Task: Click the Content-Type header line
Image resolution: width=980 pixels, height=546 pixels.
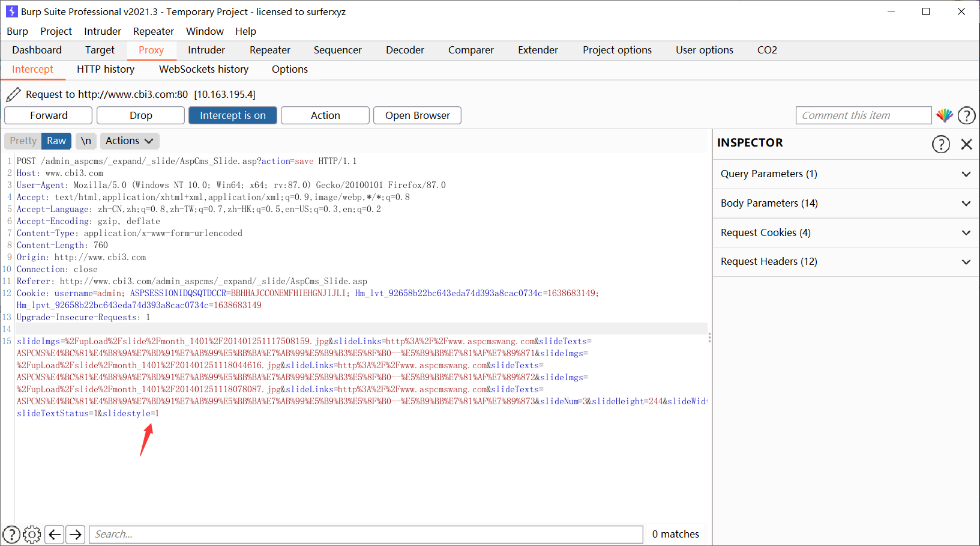Action: pyautogui.click(x=130, y=233)
